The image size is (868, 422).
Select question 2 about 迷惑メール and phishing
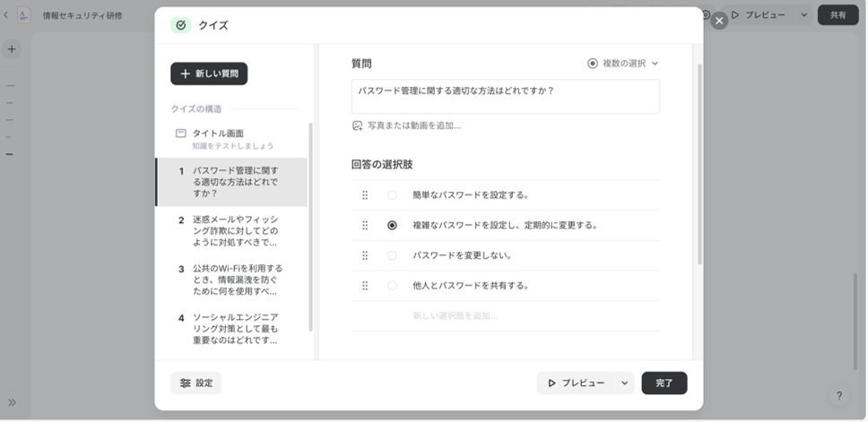click(x=231, y=231)
